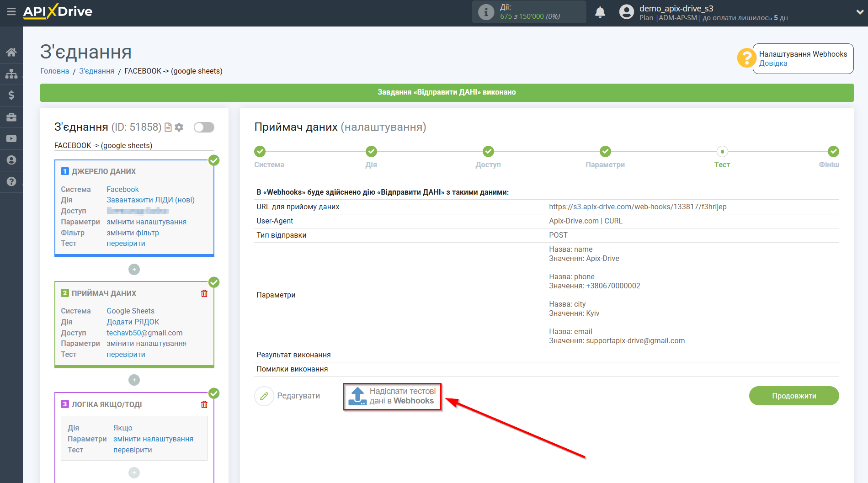The image size is (868, 483).
Task: Toggle the connection on/off switch
Action: (204, 127)
